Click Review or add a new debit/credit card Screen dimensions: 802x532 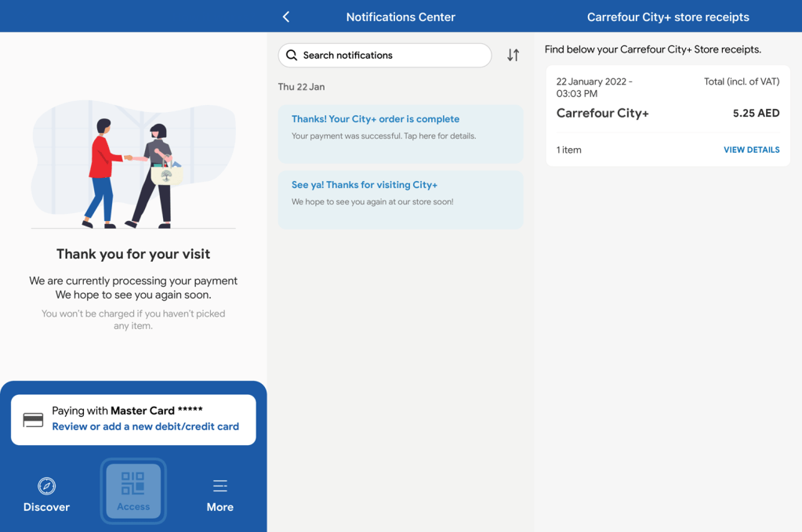coord(145,427)
